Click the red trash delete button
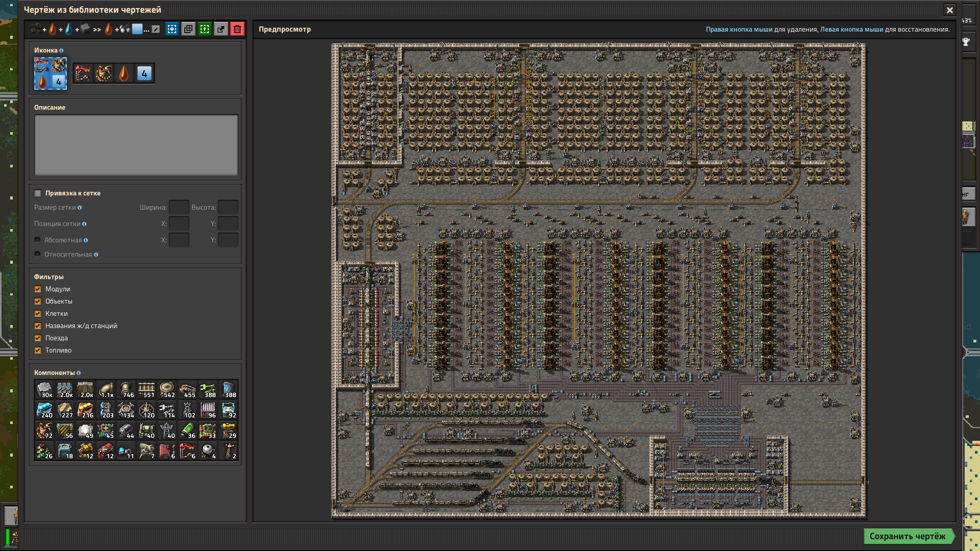Image resolution: width=980 pixels, height=551 pixels. pyautogui.click(x=237, y=30)
